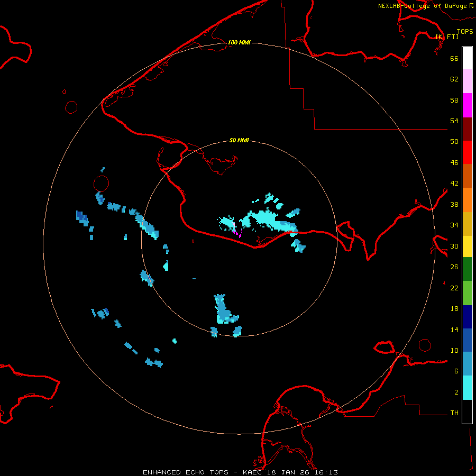Click the legend value 26
Screen dimensions: 476x476
tap(454, 267)
